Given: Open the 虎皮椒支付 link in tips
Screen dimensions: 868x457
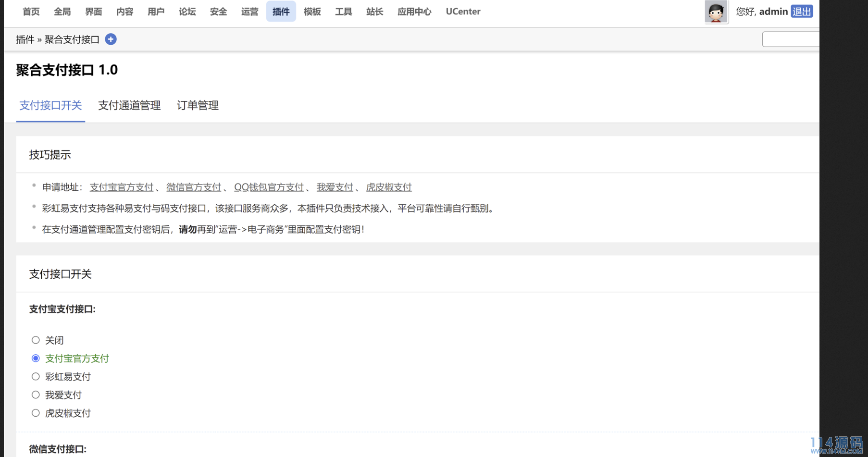Looking at the screenshot, I should [388, 187].
